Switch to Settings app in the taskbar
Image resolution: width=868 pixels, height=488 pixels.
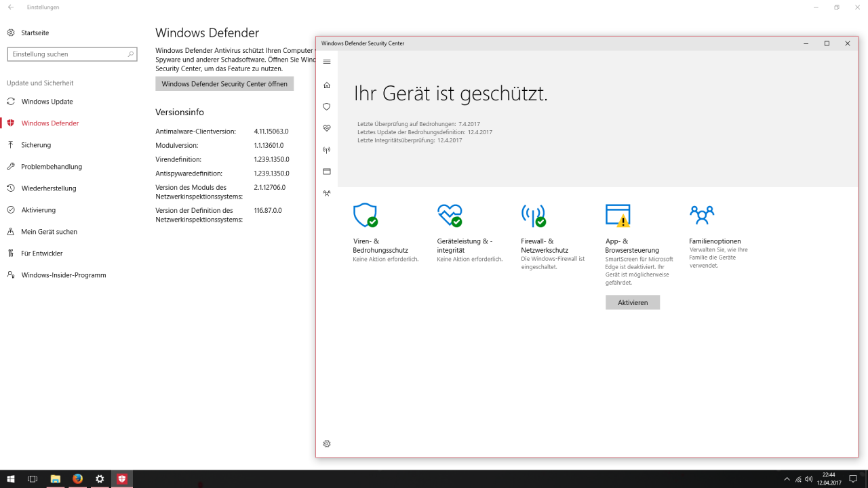point(100,479)
